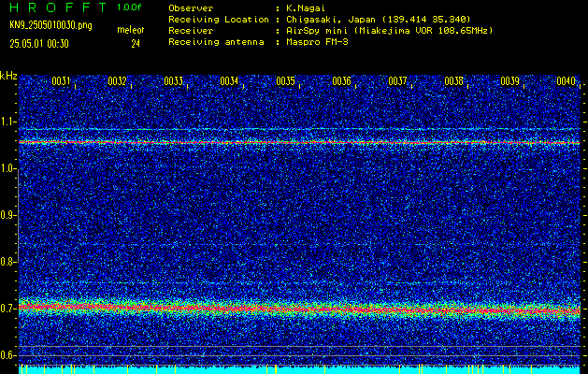Click the Receiving Location label
This screenshot has width=588, height=374.
point(219,19)
